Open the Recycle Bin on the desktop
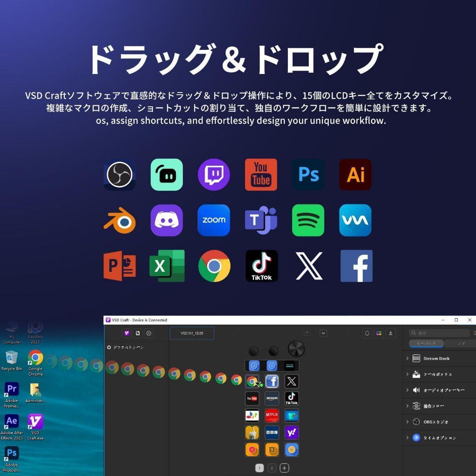Viewport: 476px width, 476px height. pos(11,361)
